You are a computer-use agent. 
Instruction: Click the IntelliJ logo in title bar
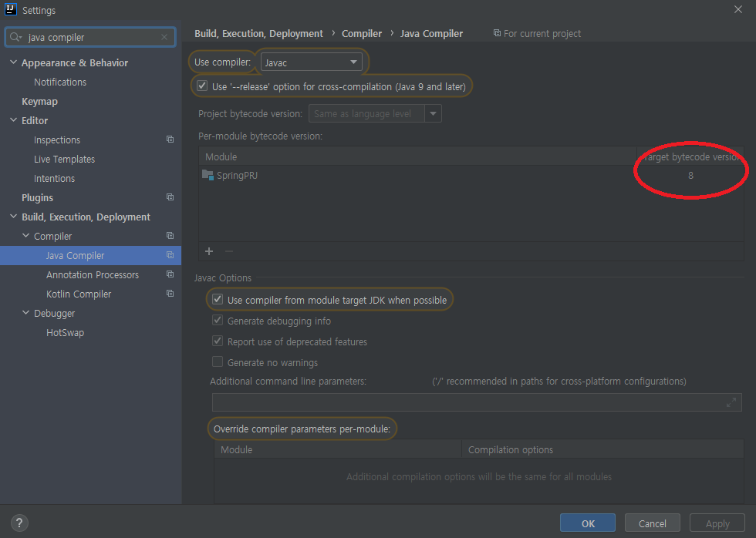(11, 9)
